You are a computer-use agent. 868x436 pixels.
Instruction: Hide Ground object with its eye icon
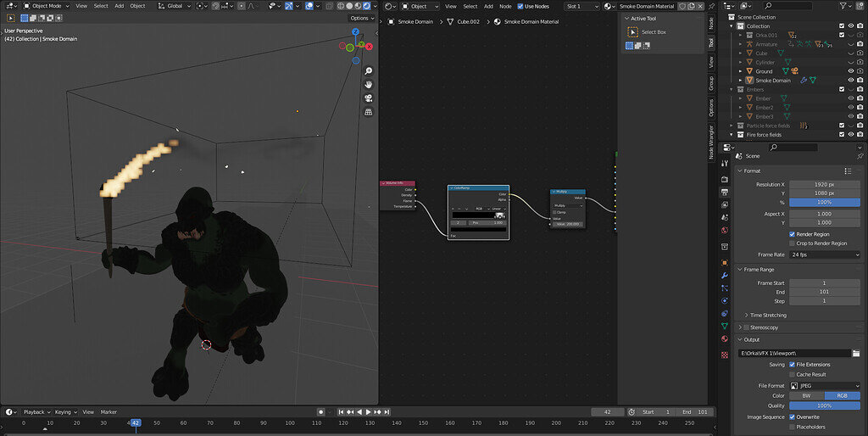851,71
